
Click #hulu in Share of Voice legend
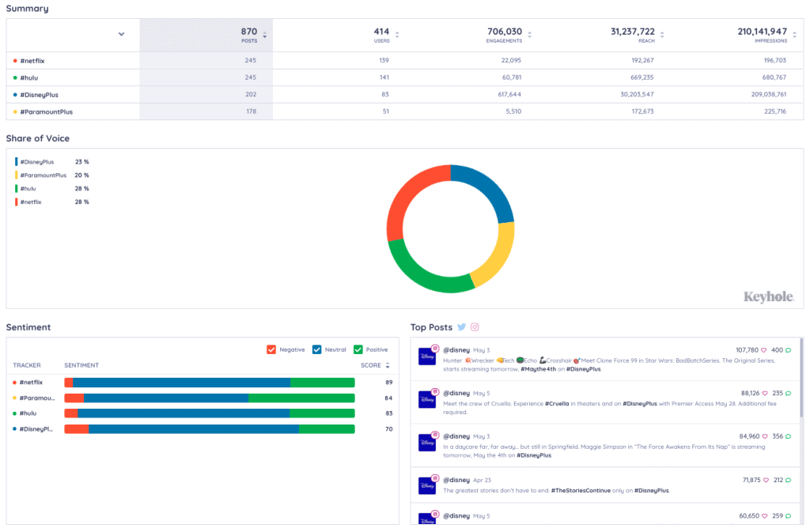28,189
